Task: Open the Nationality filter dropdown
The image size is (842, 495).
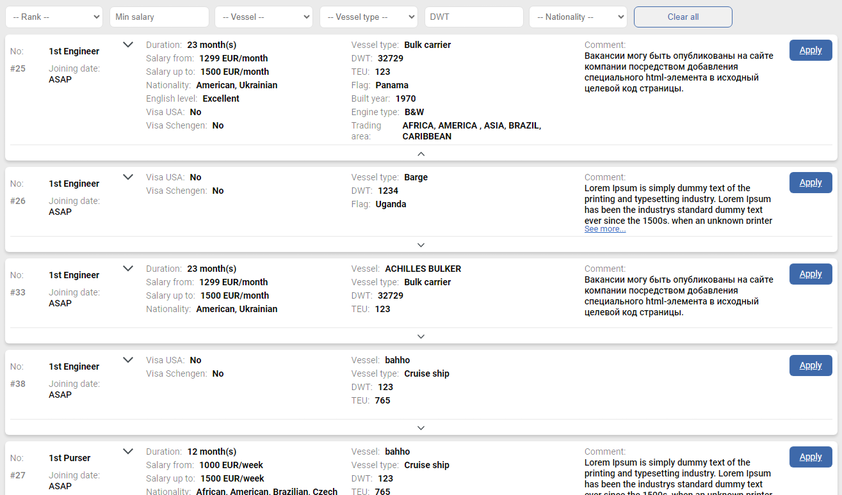Action: (578, 17)
